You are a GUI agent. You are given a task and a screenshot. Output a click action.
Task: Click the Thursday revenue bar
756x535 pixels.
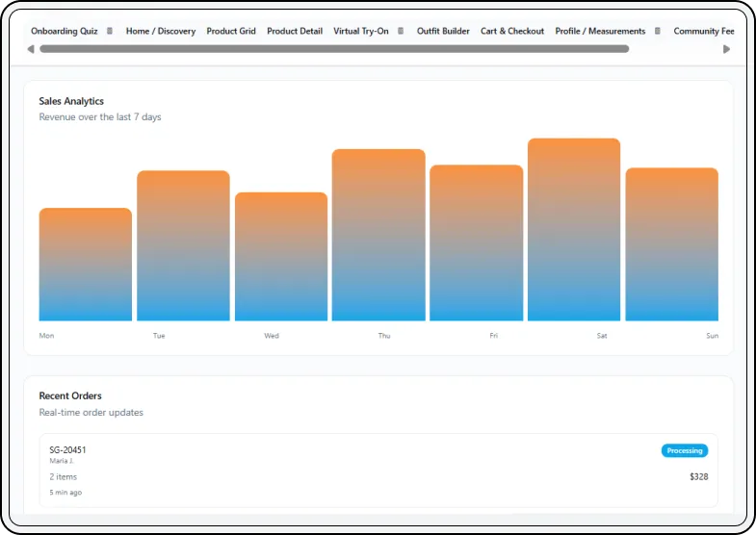[x=378, y=235]
